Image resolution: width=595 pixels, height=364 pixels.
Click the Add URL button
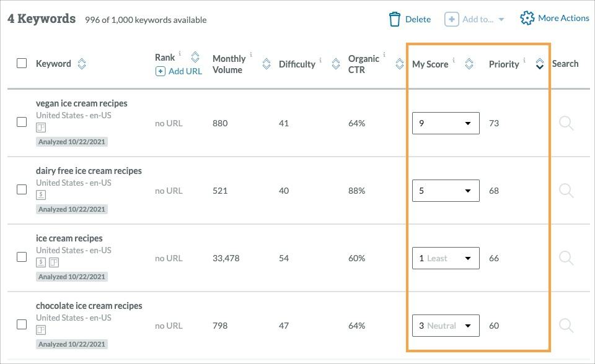pos(178,72)
